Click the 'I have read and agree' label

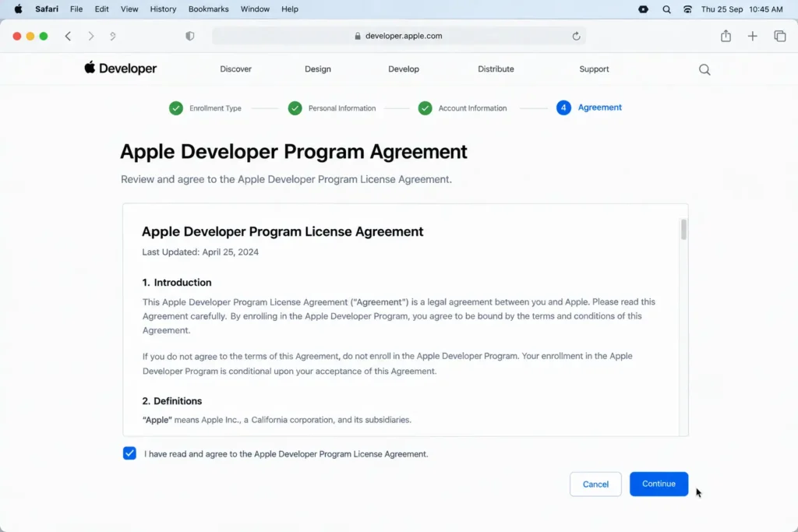pos(286,454)
